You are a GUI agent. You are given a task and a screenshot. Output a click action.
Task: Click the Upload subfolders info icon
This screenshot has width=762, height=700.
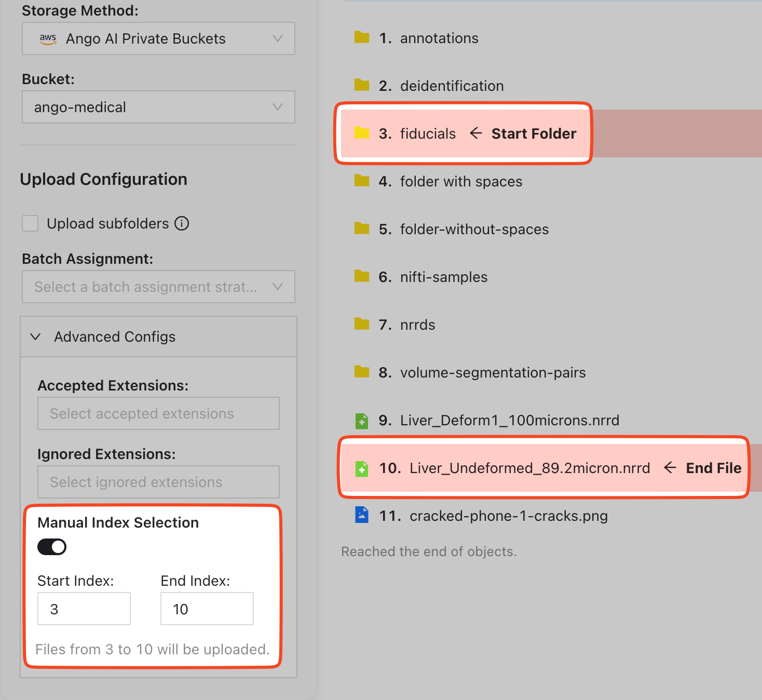click(182, 223)
